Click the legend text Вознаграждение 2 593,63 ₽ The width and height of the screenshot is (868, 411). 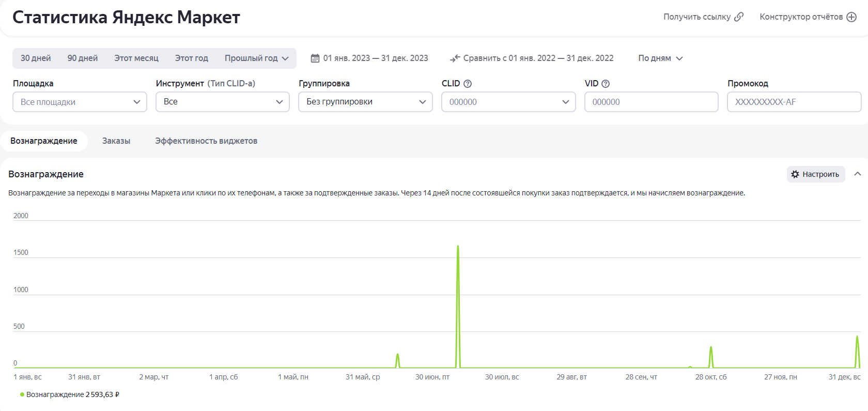tap(73, 394)
